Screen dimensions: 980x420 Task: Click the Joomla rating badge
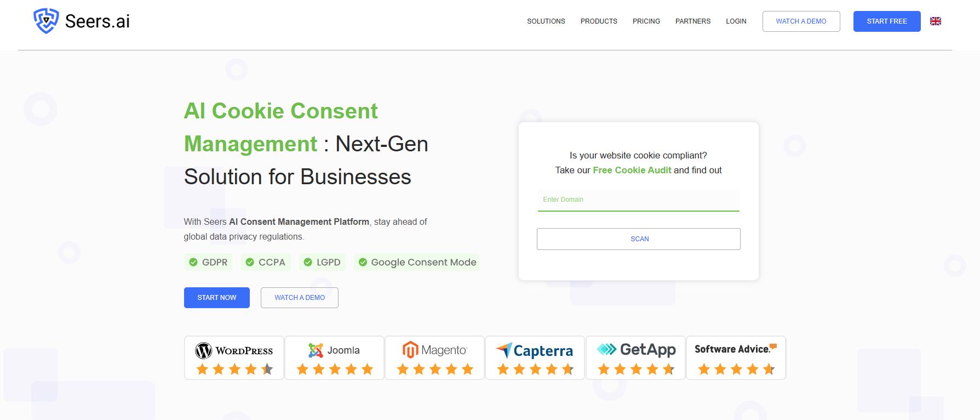(334, 357)
